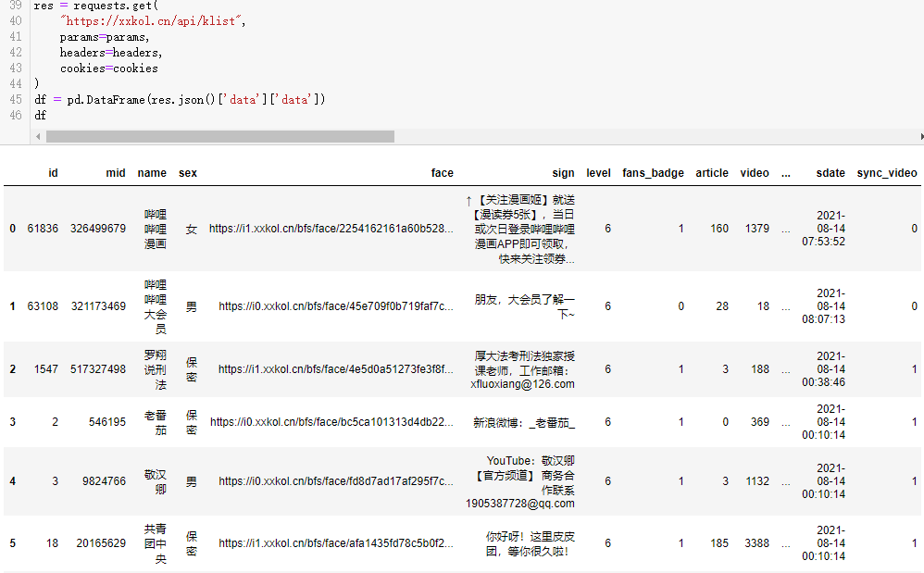Click the 'sdate' column header
The width and height of the screenshot is (924, 573).
(830, 173)
